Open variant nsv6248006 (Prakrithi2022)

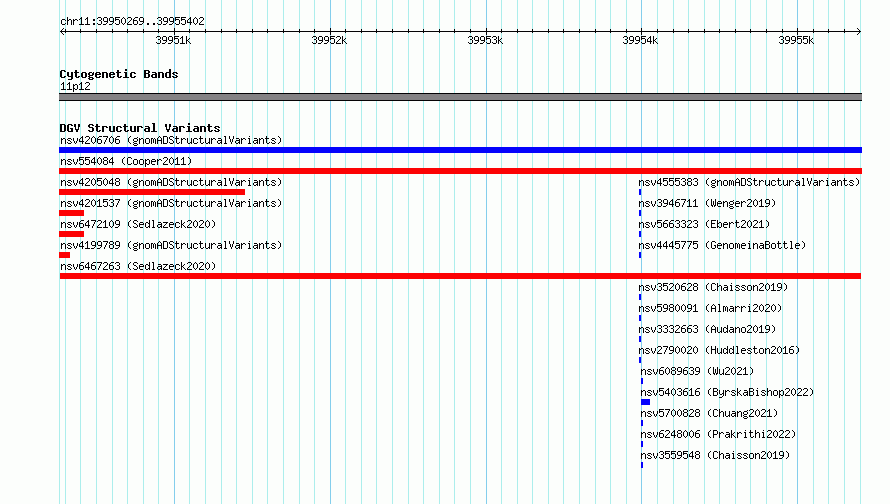(719, 434)
